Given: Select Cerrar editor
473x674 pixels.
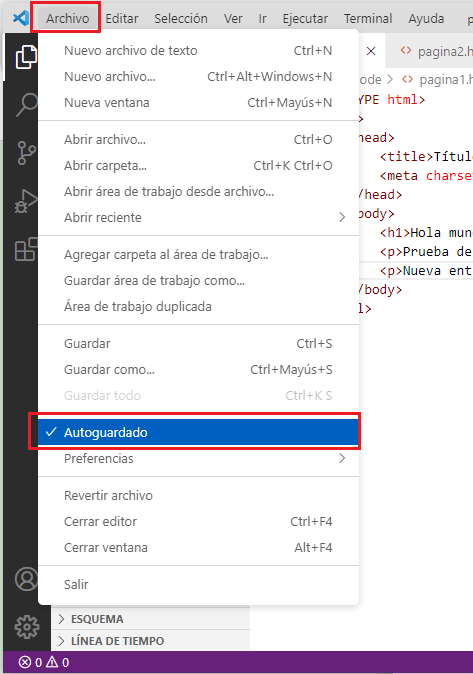Looking at the screenshot, I should pyautogui.click(x=198, y=521).
